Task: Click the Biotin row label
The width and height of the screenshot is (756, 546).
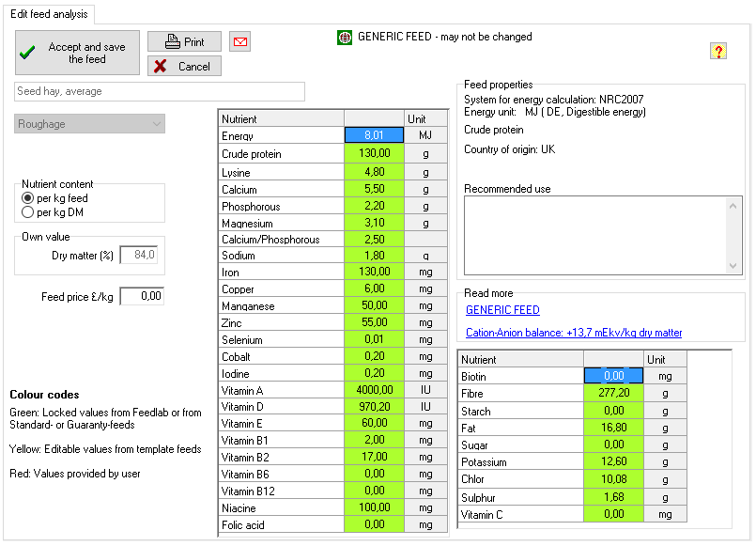Action: [520, 376]
